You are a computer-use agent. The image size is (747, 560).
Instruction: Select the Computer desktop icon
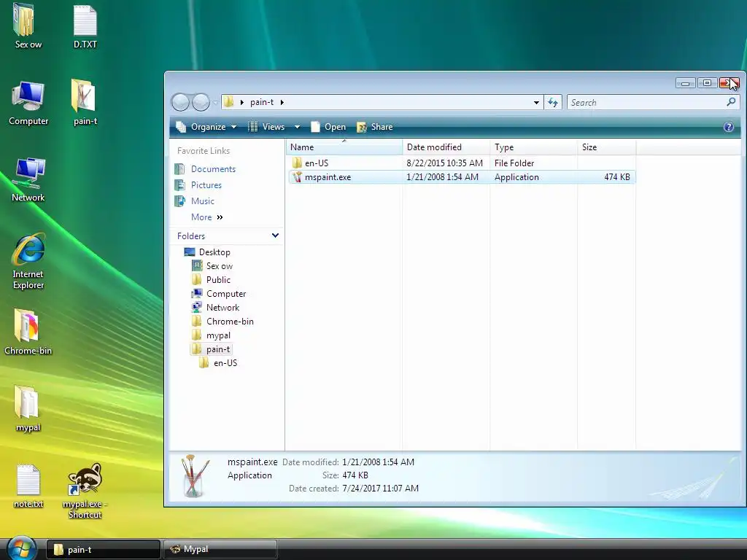tap(28, 102)
